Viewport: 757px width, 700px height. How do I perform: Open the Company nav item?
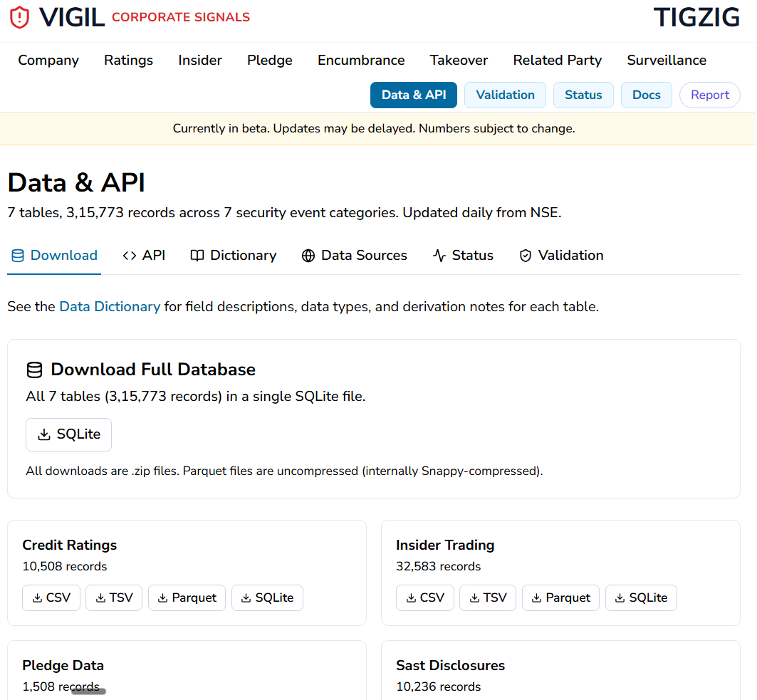(48, 61)
